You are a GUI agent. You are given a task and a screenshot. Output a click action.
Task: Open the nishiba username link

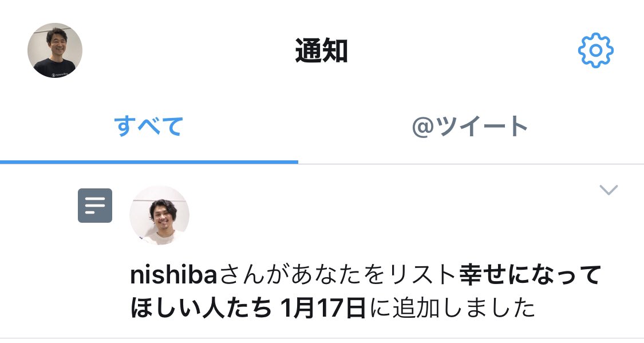point(173,275)
